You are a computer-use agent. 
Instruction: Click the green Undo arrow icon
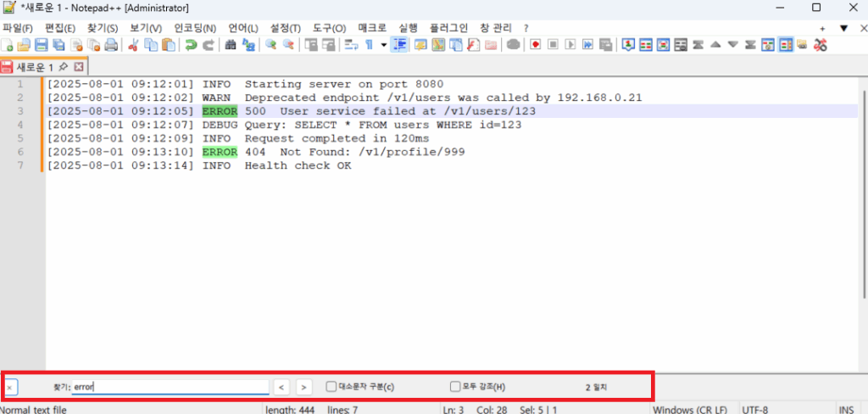click(x=191, y=45)
